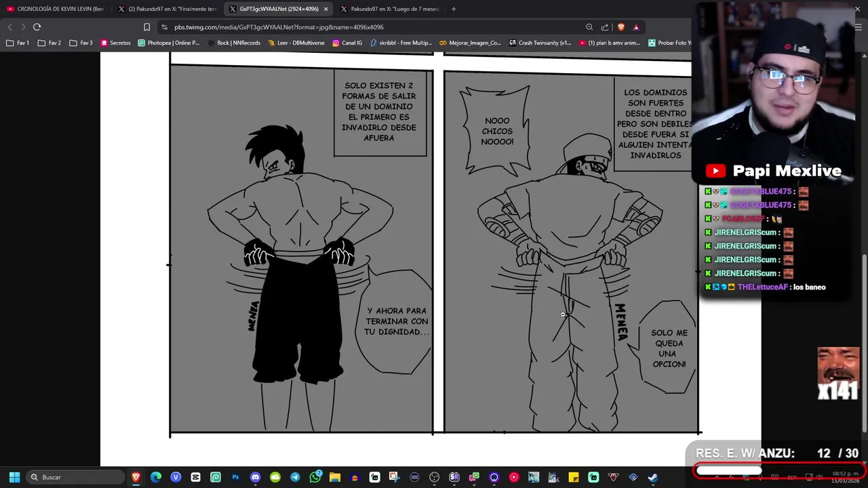Open the Fav 3 bookmarks folder

pos(81,43)
